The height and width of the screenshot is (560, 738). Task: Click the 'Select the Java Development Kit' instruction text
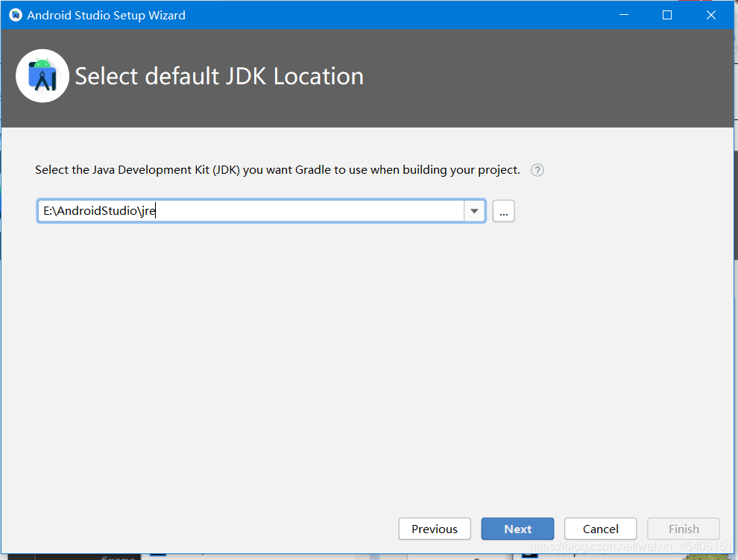278,170
